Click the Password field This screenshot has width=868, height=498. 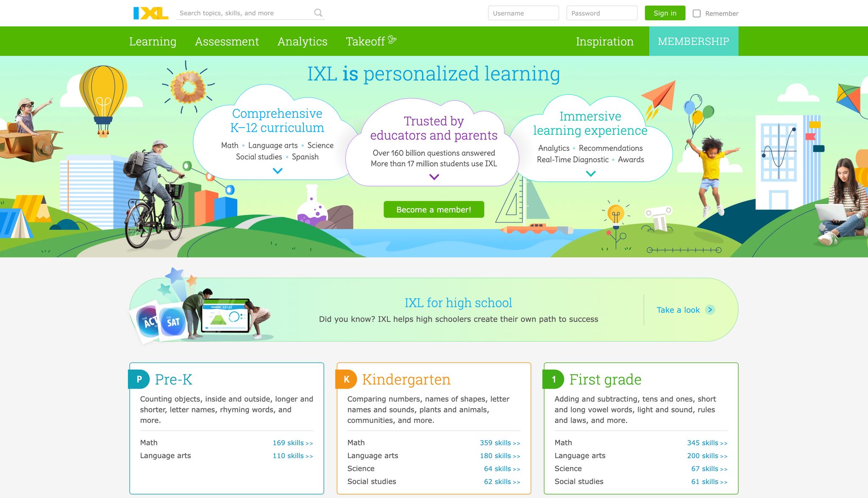click(602, 13)
